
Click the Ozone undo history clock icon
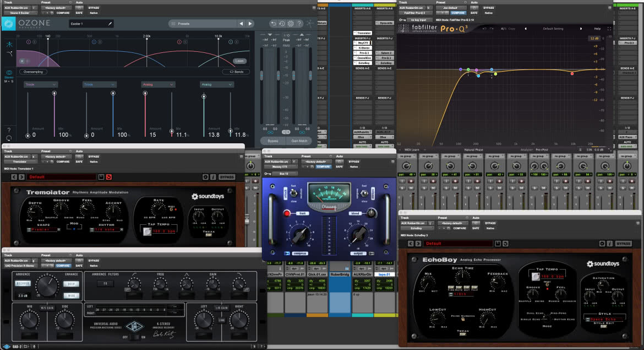coord(282,24)
